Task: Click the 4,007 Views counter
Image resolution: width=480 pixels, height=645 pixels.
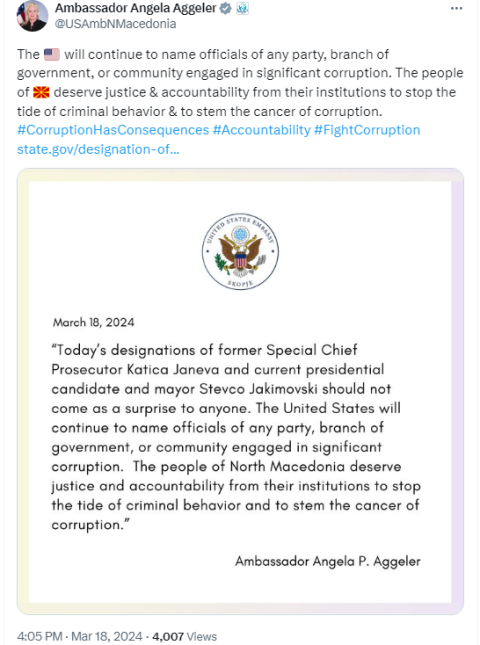Action: coord(185,636)
